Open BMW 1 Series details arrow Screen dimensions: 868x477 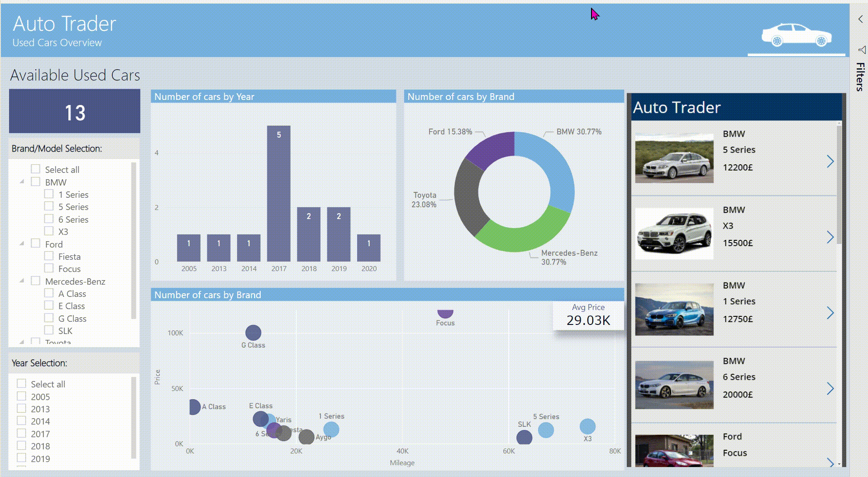point(830,313)
